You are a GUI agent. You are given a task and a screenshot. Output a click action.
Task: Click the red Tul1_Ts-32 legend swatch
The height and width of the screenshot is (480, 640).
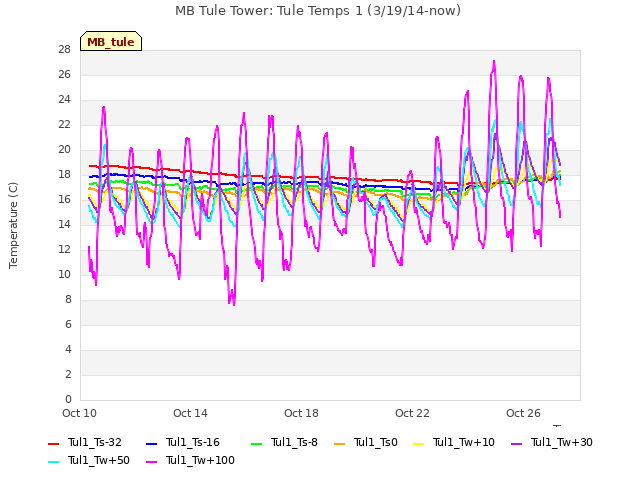[x=53, y=443]
